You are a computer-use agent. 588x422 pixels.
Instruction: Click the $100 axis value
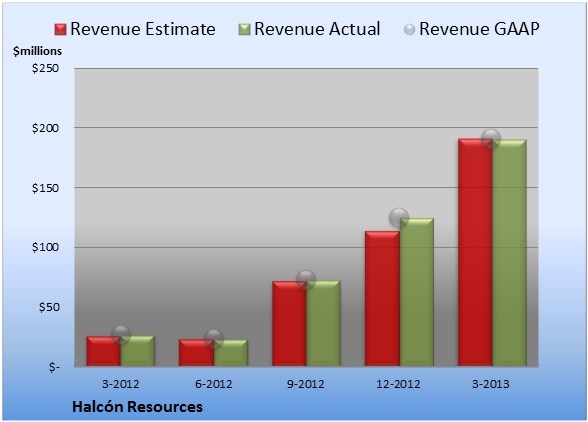point(45,247)
